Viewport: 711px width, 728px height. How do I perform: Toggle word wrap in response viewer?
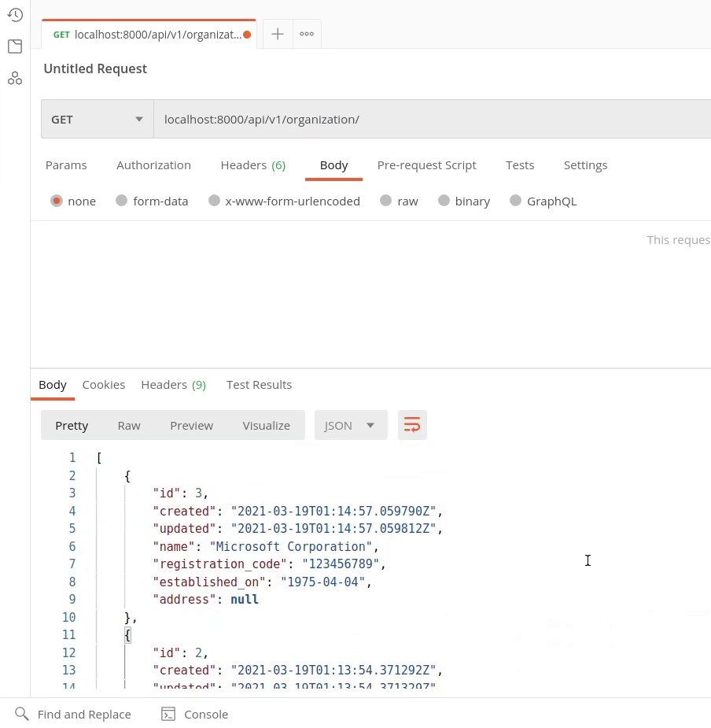(412, 425)
